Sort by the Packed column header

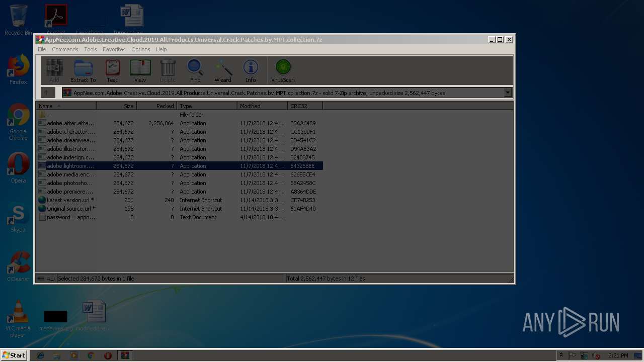tap(156, 106)
